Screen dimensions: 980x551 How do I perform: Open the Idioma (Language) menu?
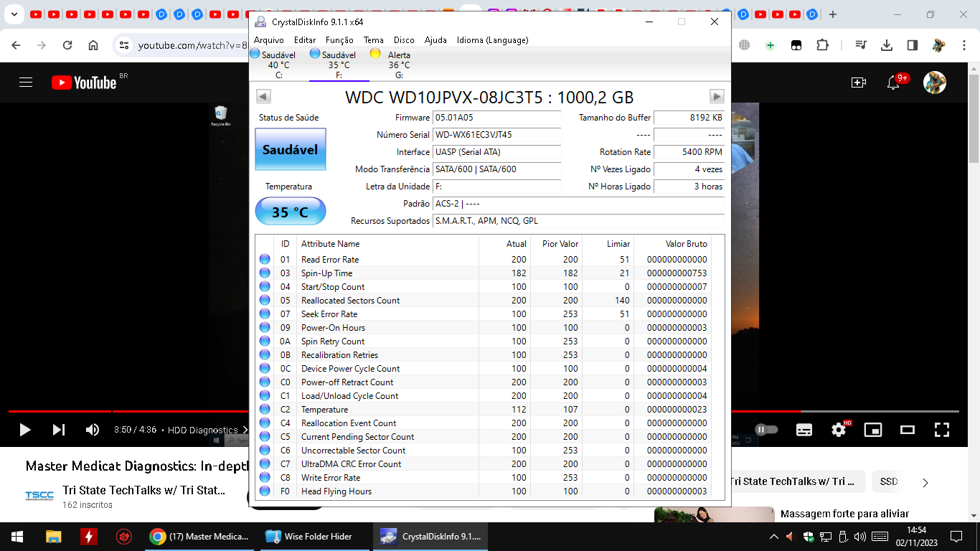[x=493, y=40]
